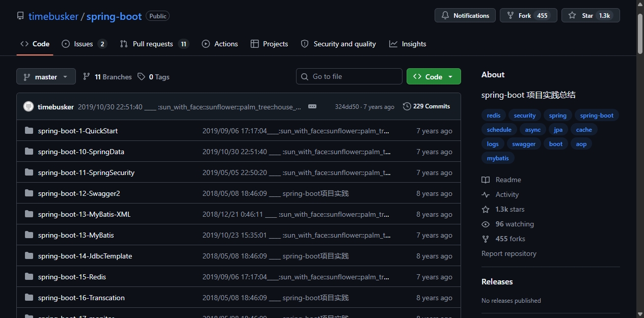Click the fork icon beside 455 forks
644x318 pixels.
[x=486, y=239]
